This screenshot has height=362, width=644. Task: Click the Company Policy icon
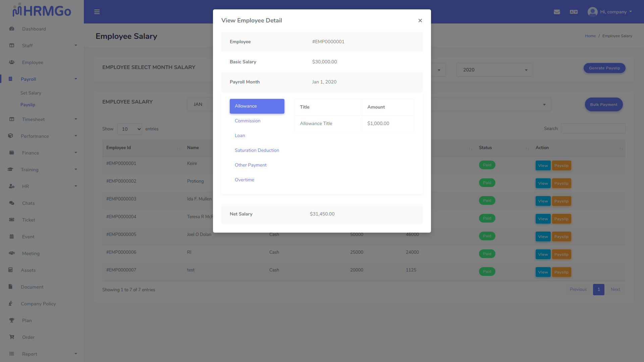10,304
